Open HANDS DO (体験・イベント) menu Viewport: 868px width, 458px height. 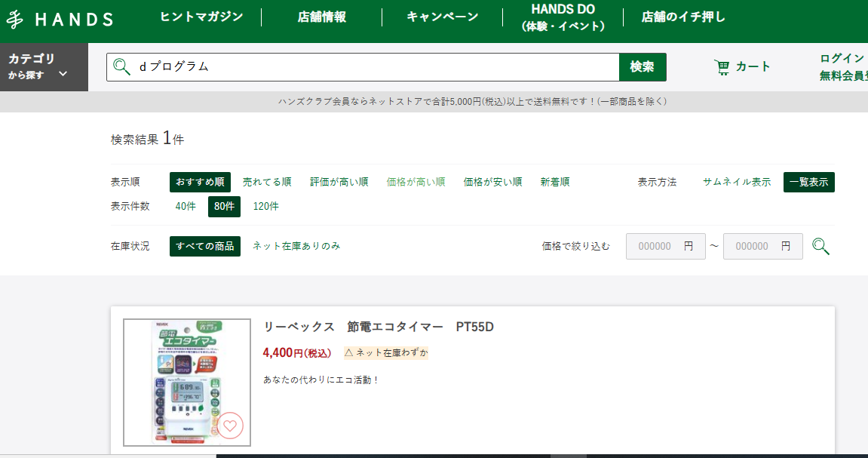pyautogui.click(x=563, y=17)
